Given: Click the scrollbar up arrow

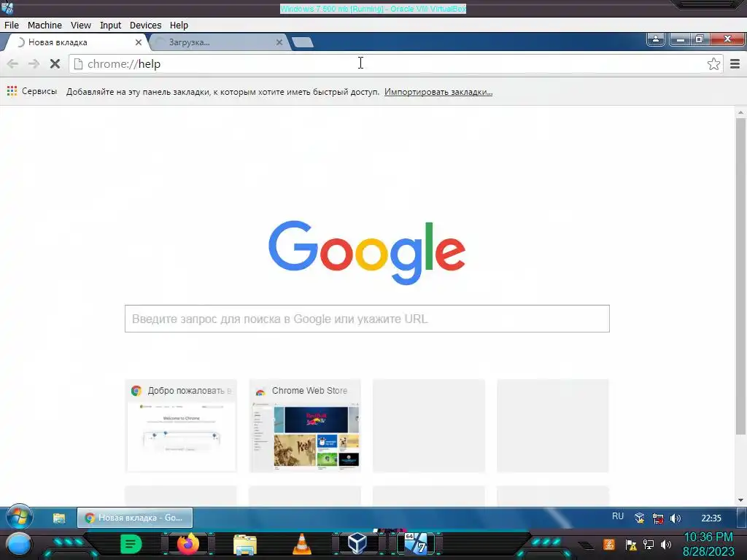Looking at the screenshot, I should (740, 113).
